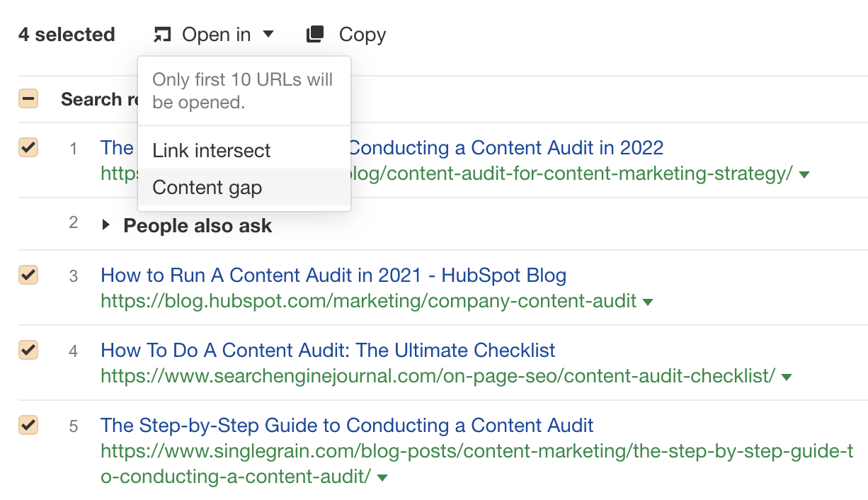
Task: Open the Single Grain step-by-step guide link
Action: [347, 425]
